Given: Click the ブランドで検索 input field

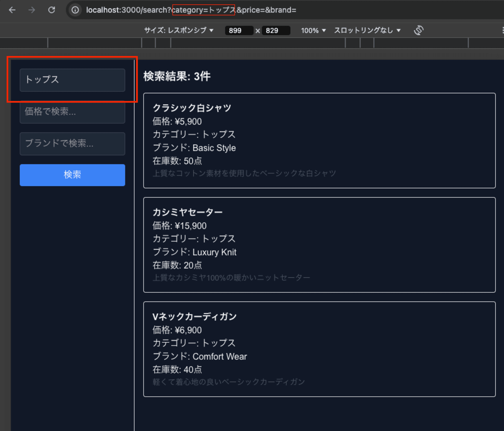Looking at the screenshot, I should pyautogui.click(x=72, y=144).
